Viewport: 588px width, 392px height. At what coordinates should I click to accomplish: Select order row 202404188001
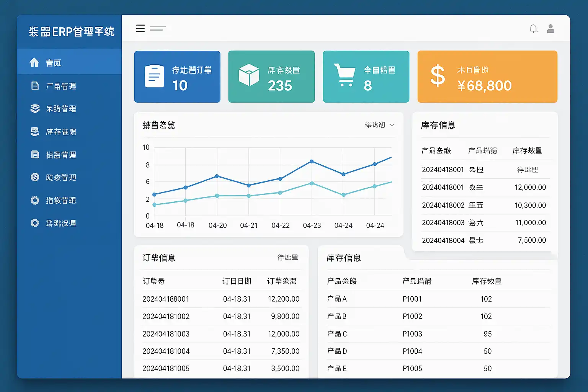pyautogui.click(x=221, y=299)
